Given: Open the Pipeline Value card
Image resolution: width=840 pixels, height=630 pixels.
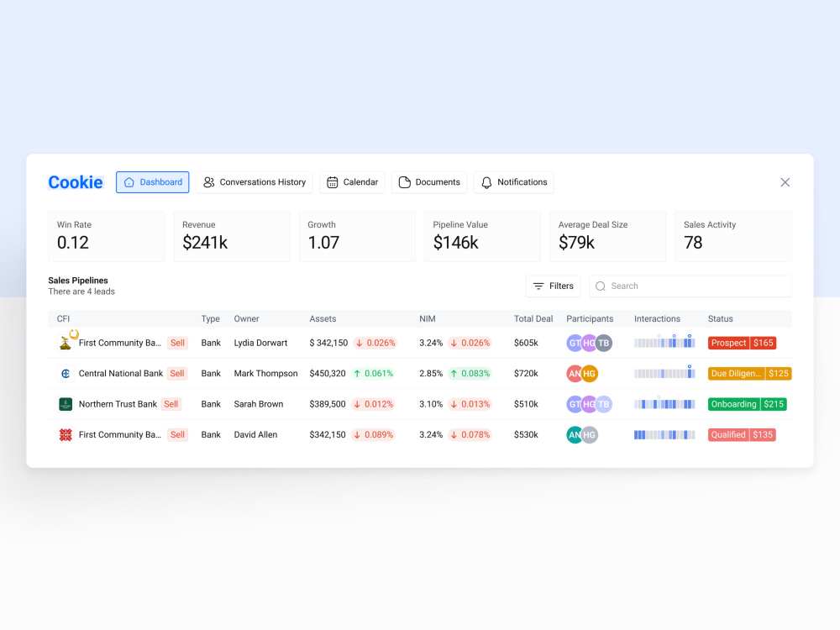Looking at the screenshot, I should click(483, 236).
